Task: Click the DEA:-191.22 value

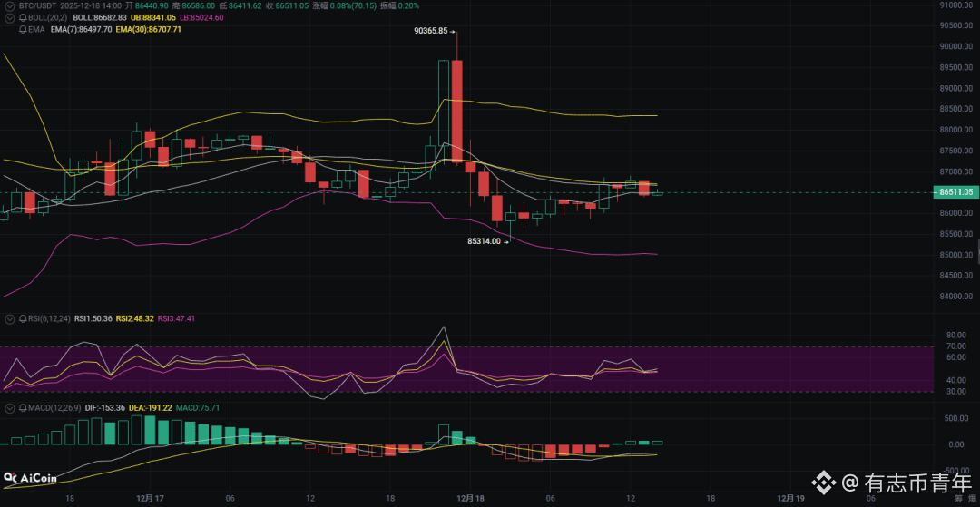Action: pyautogui.click(x=150, y=408)
